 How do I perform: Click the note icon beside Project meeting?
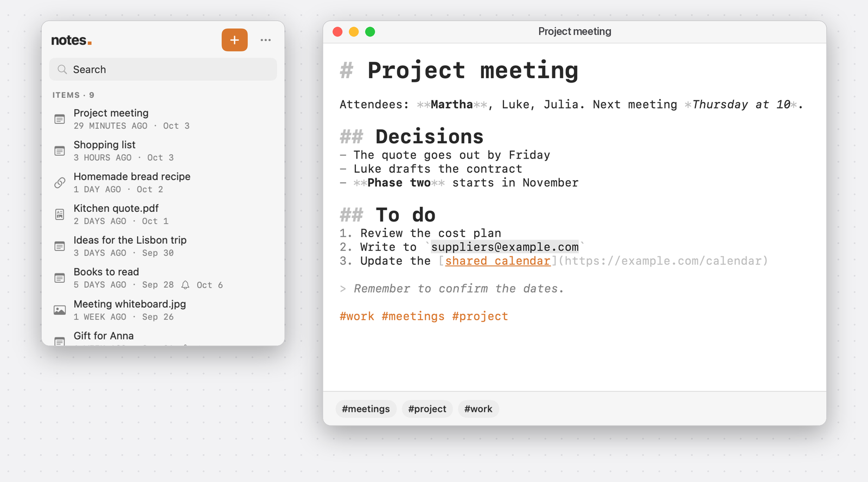tap(60, 119)
